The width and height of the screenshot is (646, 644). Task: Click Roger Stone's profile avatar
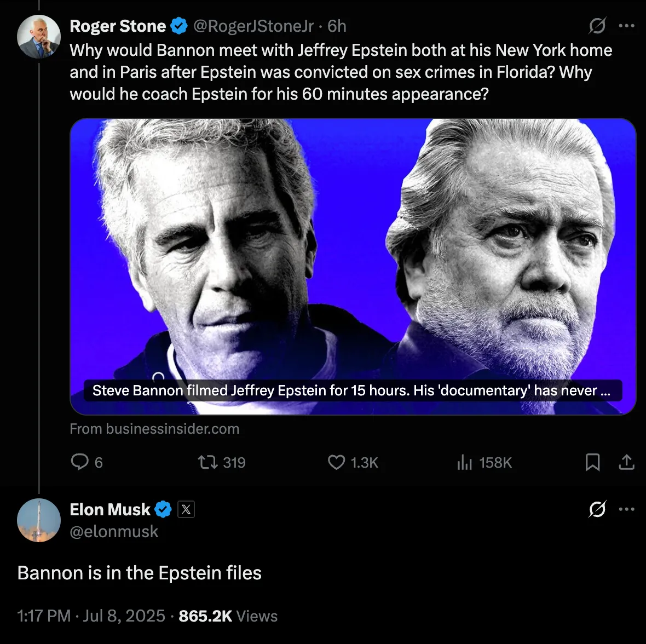click(39, 37)
